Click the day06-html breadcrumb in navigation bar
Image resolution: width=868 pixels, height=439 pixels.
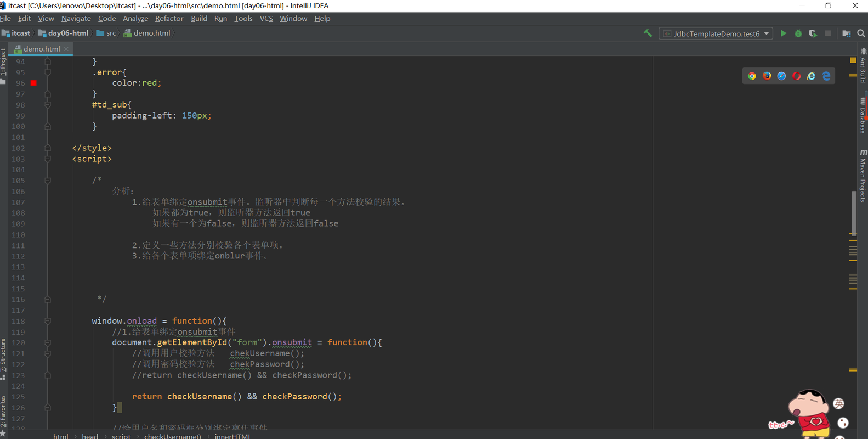(x=63, y=33)
